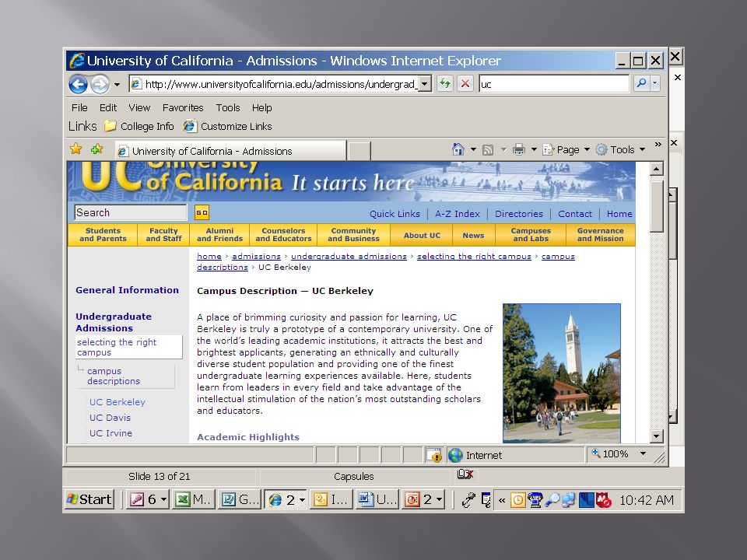Switch to the Internet Explorer taskbar group
This screenshot has height=560, width=747.
[x=286, y=499]
